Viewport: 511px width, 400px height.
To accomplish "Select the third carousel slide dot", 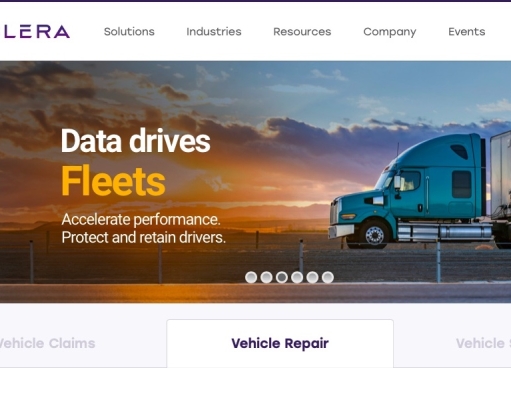I will point(282,277).
